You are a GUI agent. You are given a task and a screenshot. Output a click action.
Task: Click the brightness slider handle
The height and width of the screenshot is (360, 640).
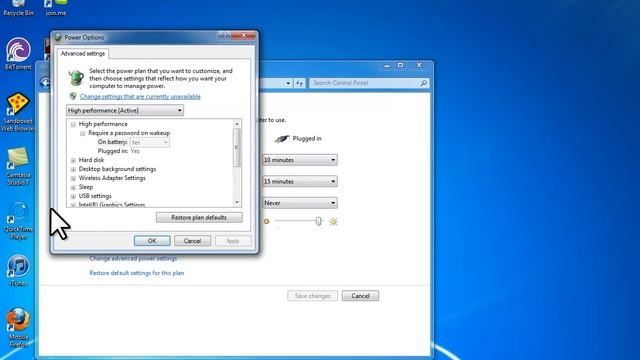tap(318, 221)
